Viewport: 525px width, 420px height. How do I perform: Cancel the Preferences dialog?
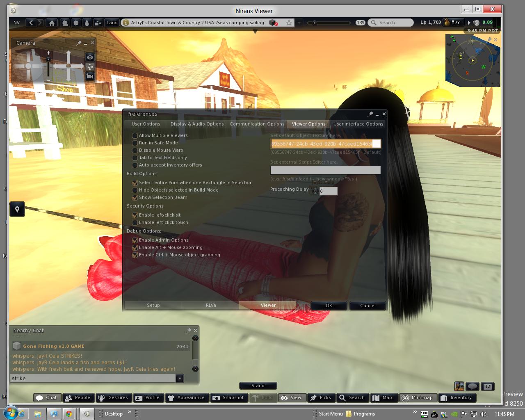coord(367,306)
